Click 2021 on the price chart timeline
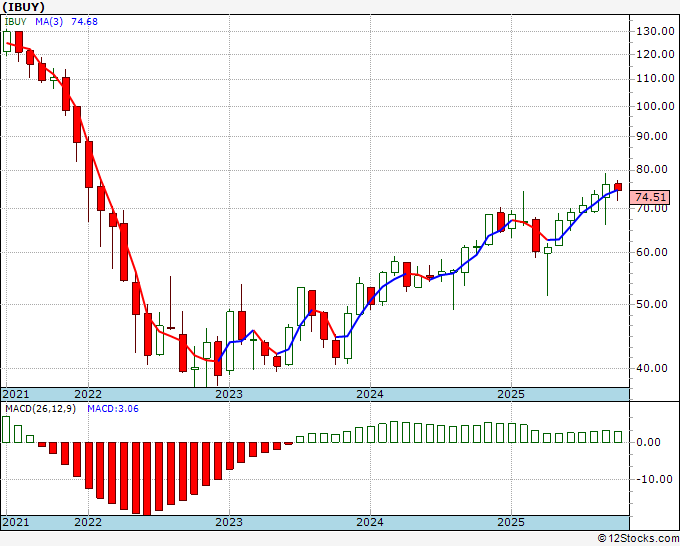The width and height of the screenshot is (680, 546). click(16, 394)
